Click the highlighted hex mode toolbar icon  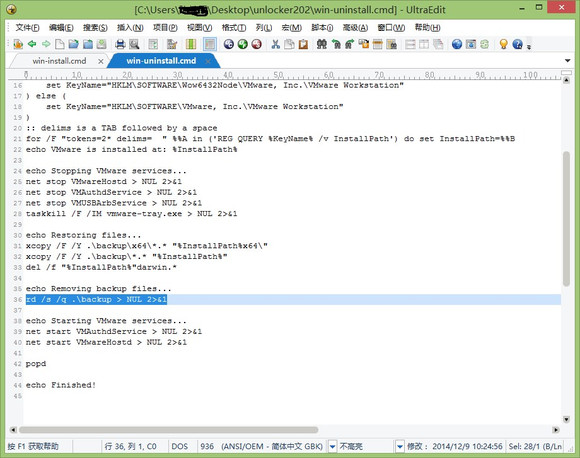pyautogui.click(x=210, y=44)
